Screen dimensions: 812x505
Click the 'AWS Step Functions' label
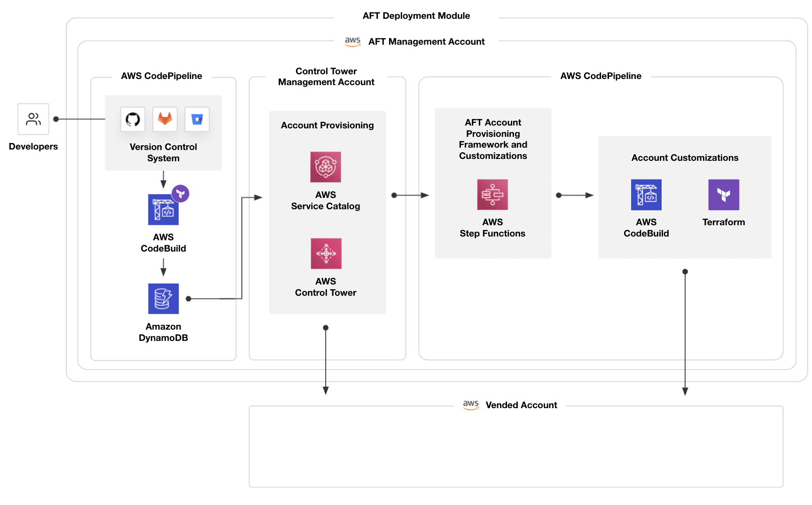[492, 228]
